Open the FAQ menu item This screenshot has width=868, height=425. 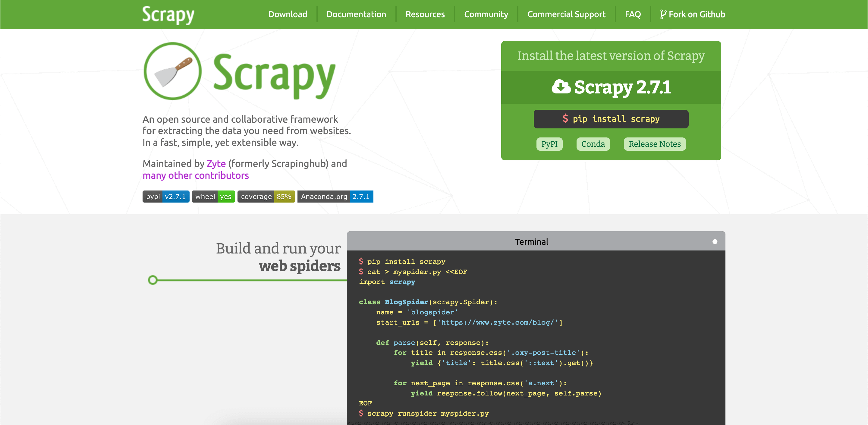coord(633,14)
